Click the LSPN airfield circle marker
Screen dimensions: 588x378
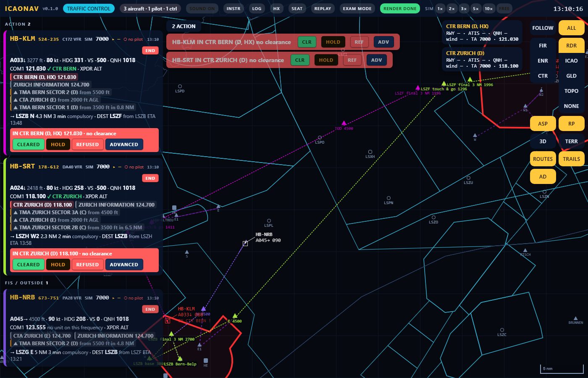coord(388,198)
